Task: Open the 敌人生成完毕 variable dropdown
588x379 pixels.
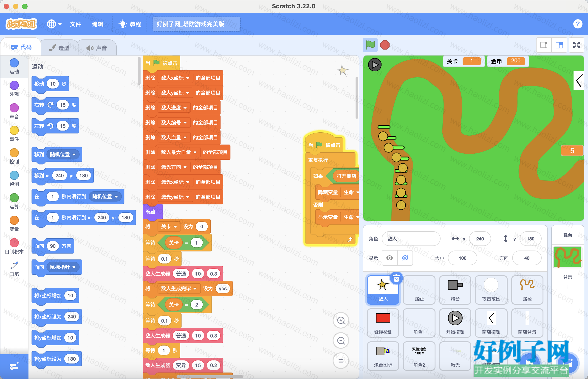Action: (179, 288)
